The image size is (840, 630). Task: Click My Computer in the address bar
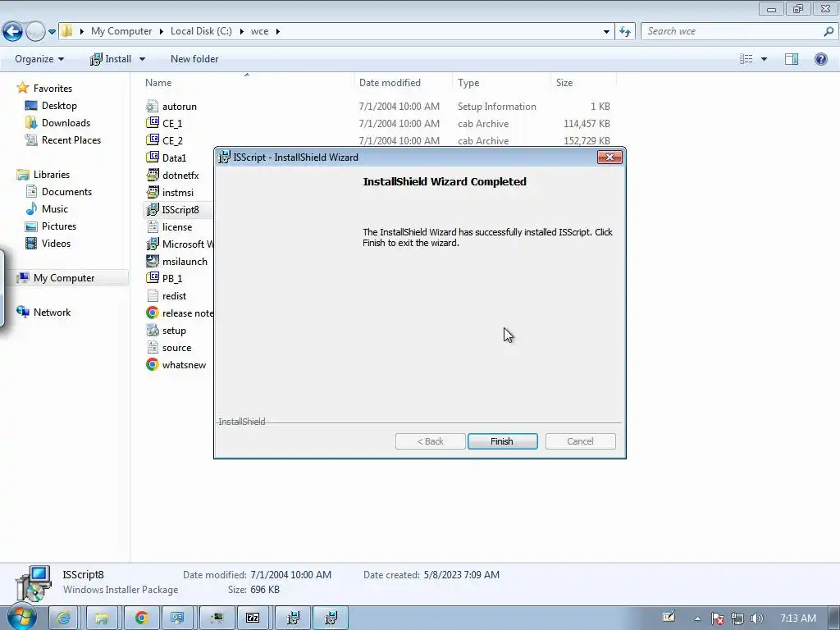click(x=121, y=31)
